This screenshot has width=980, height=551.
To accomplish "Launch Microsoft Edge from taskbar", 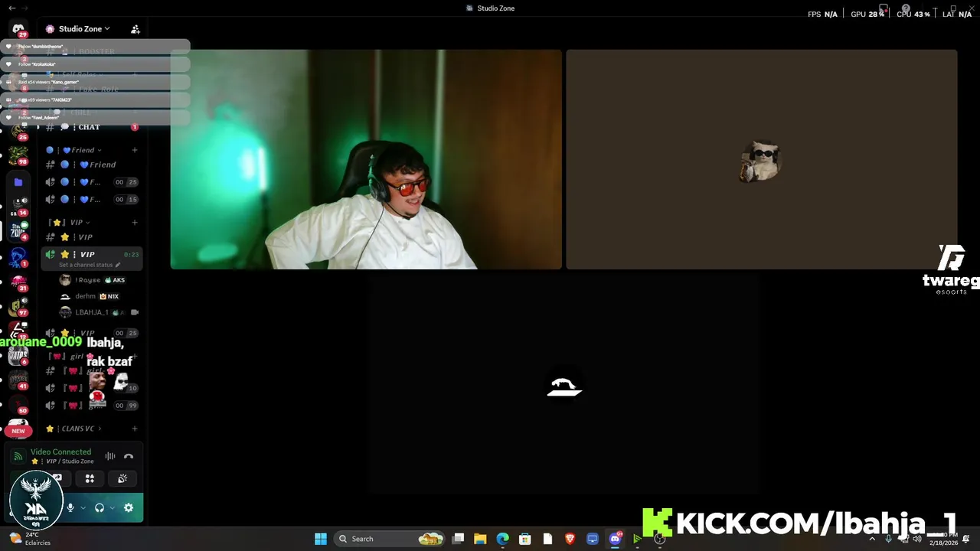I will pos(502,539).
